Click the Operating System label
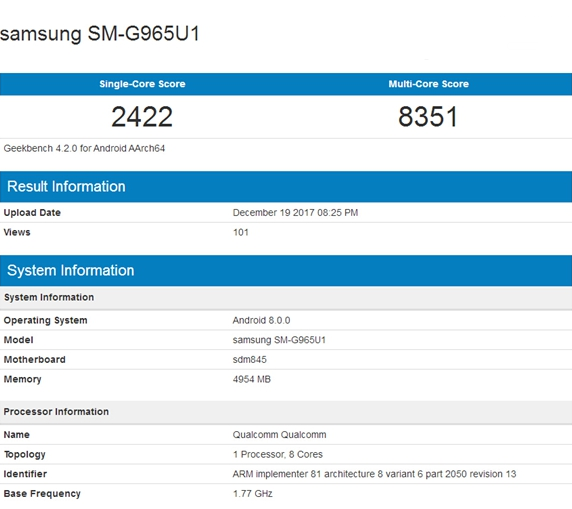Screen dimensions: 572x509 [x=46, y=320]
